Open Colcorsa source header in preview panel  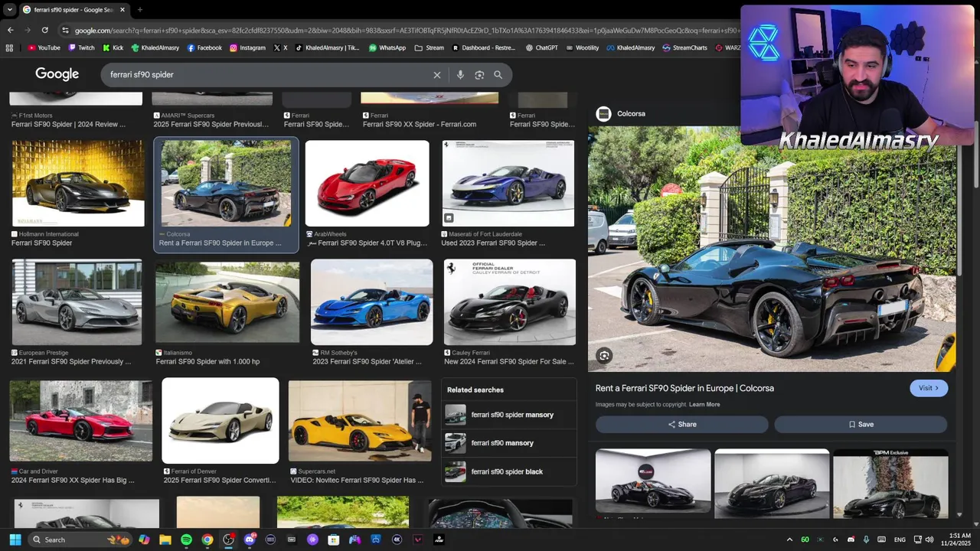[x=621, y=114]
